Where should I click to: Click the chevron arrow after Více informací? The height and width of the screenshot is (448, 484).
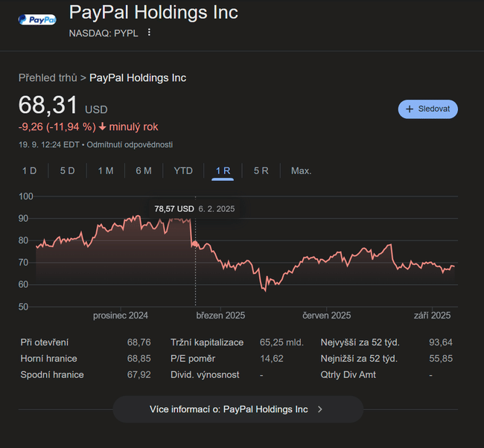319,409
